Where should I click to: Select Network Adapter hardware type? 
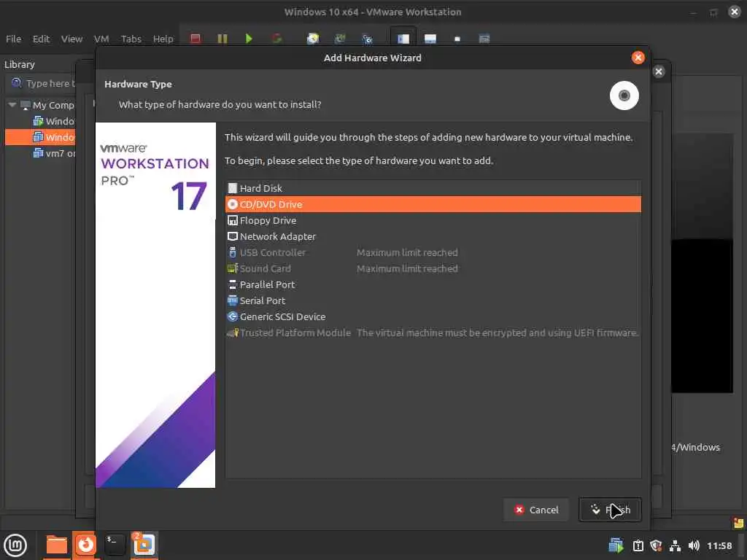pyautogui.click(x=433, y=237)
